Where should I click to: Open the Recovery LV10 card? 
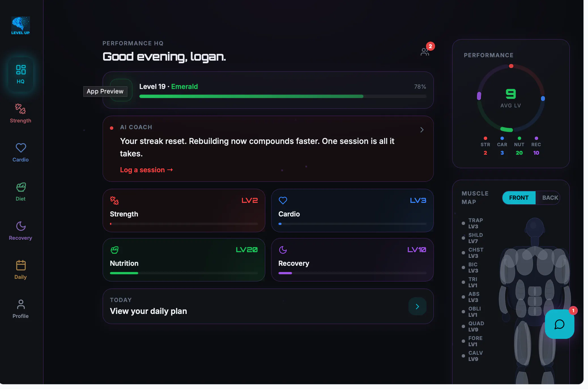(x=352, y=260)
